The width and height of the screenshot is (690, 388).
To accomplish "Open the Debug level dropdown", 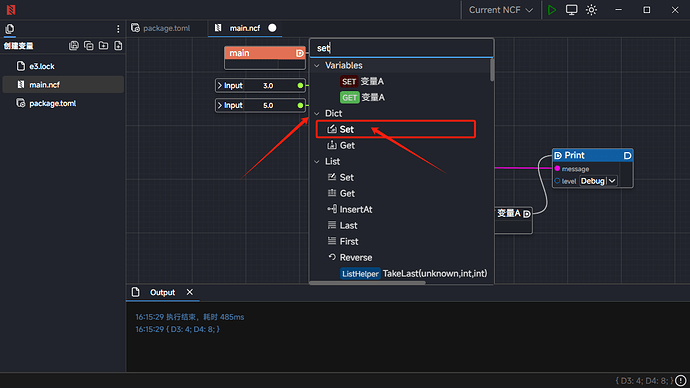I will click(598, 181).
